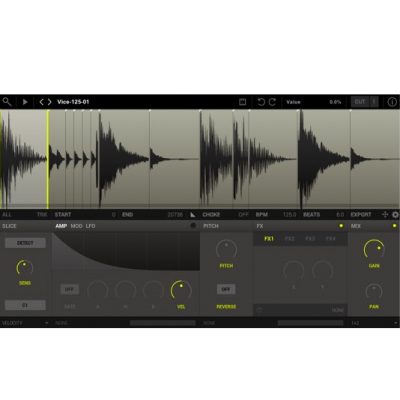Screen dimensions: 400x400
Task: Open the sample search magnifier
Action: pyautogui.click(x=7, y=102)
